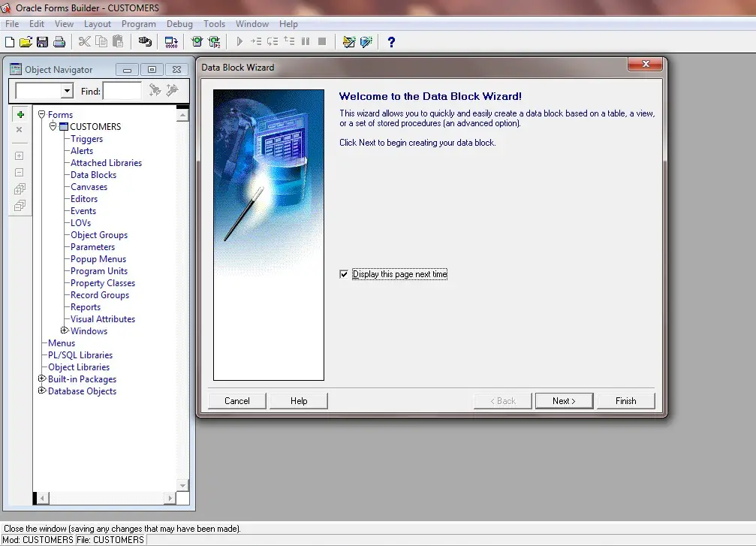Select the Record Groups tree node
This screenshot has height=546, width=756.
tap(100, 294)
